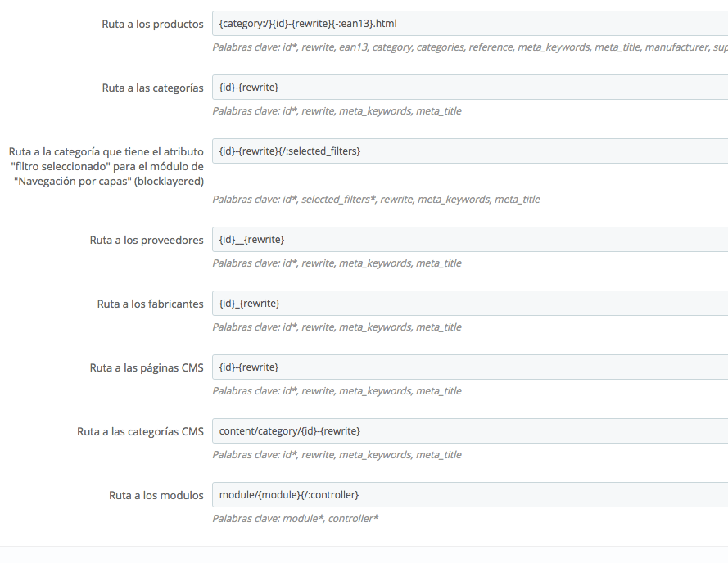Click the 'Ruta a las categorías CMS' label
Viewport: 728px width, 563px height.
[x=140, y=431]
